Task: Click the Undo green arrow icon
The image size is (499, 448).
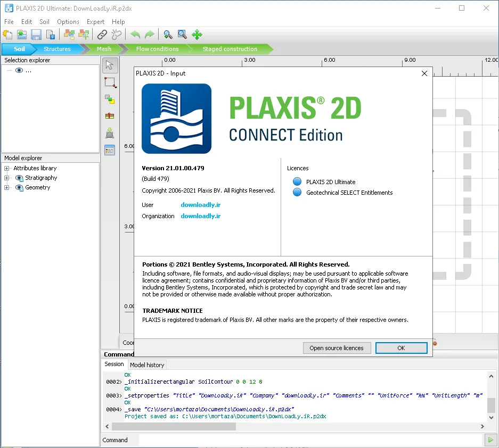Action: click(135, 35)
